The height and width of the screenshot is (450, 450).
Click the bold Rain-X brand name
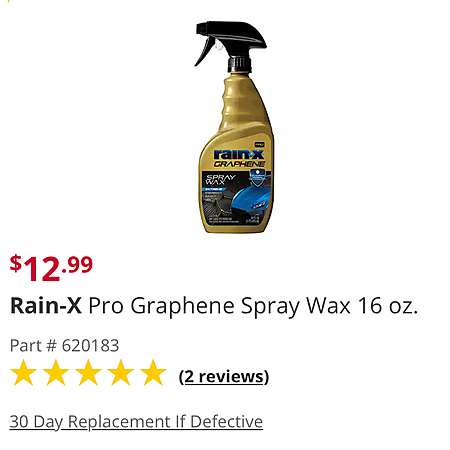tap(46, 305)
